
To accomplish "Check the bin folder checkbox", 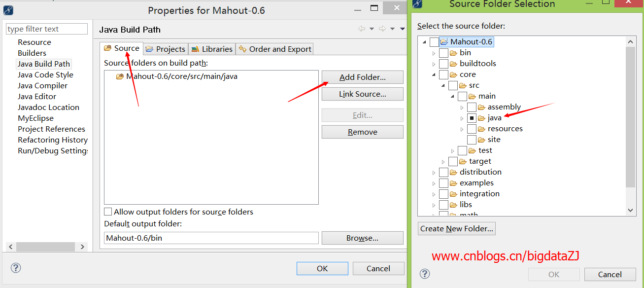I will [x=443, y=53].
